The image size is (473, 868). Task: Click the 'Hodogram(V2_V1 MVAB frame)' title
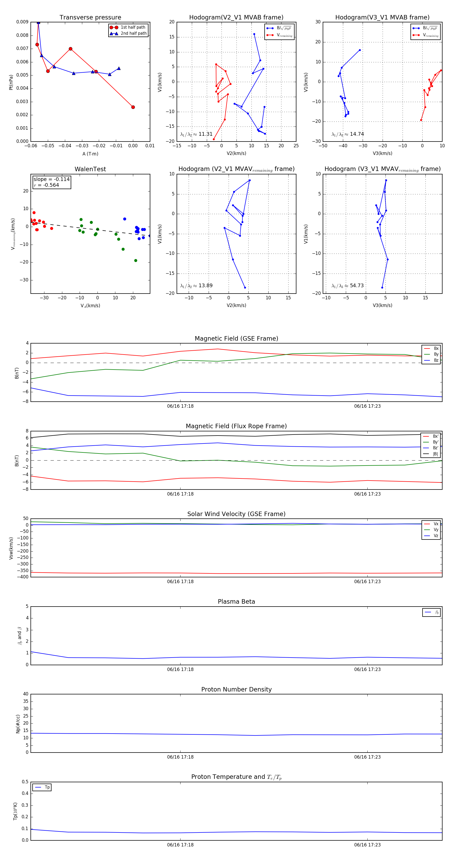pyautogui.click(x=236, y=17)
